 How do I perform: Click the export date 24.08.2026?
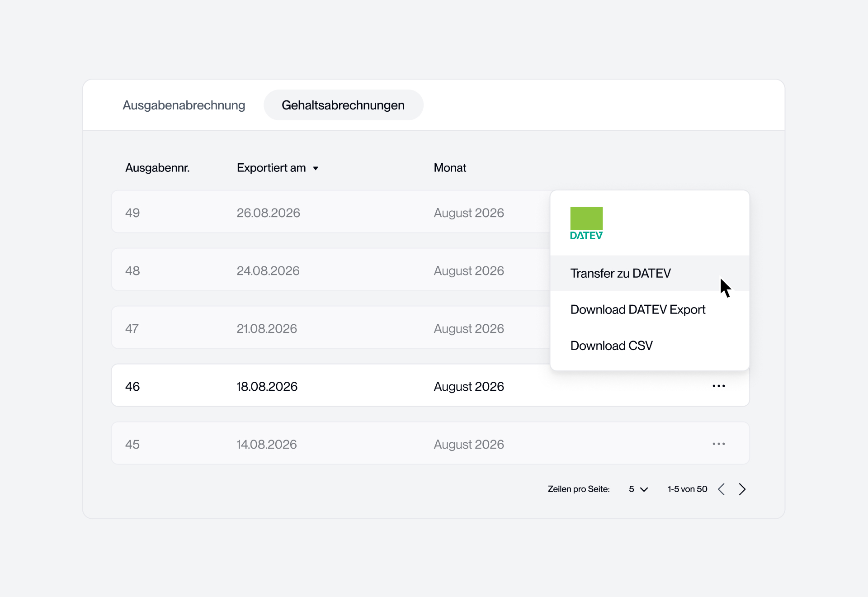[268, 270]
